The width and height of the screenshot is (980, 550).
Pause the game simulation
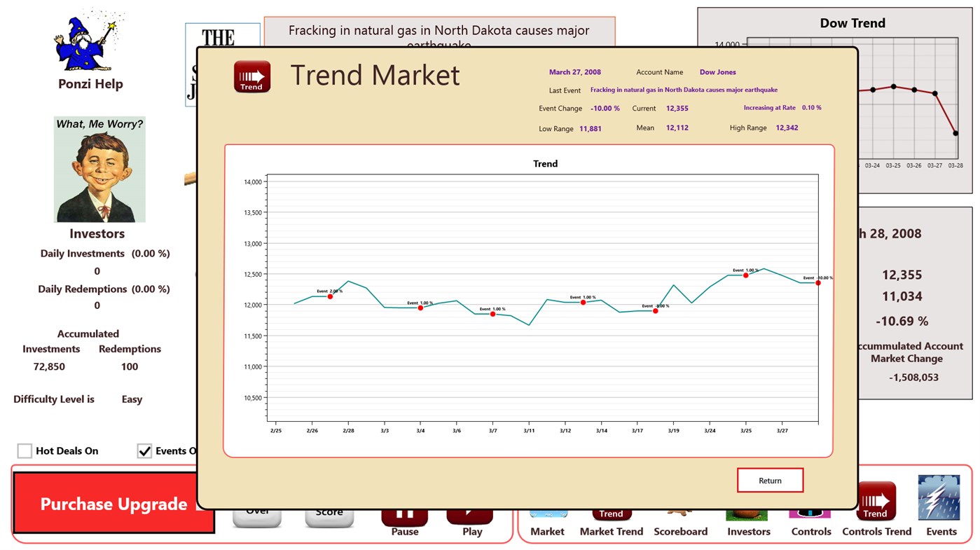[404, 517]
